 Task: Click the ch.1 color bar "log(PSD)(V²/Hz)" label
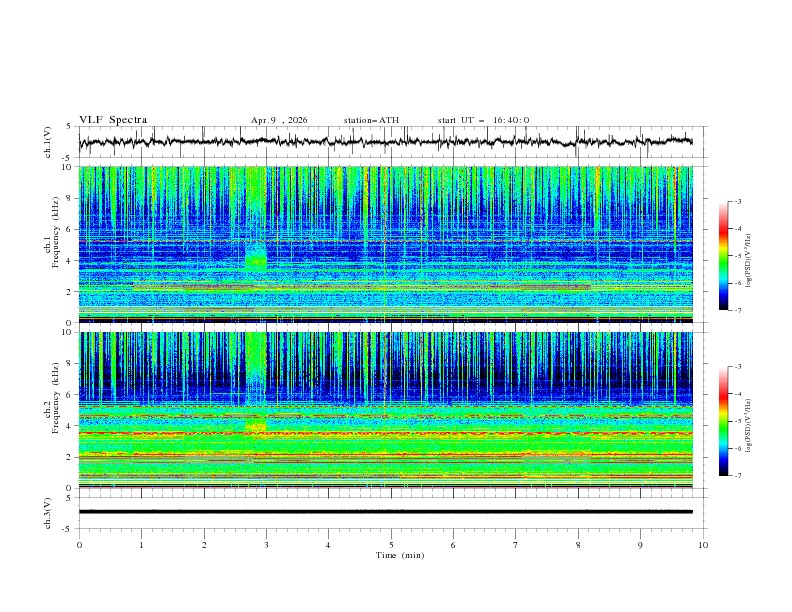point(749,261)
